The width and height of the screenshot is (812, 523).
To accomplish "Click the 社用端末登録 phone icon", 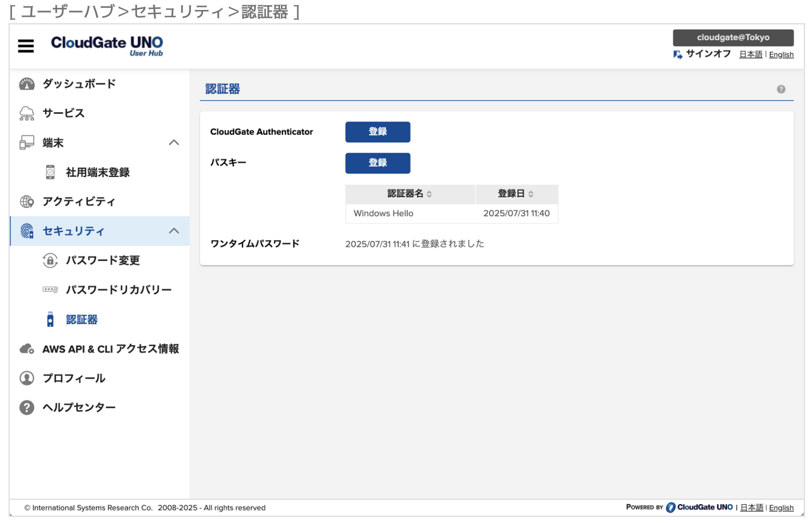I will [x=50, y=172].
